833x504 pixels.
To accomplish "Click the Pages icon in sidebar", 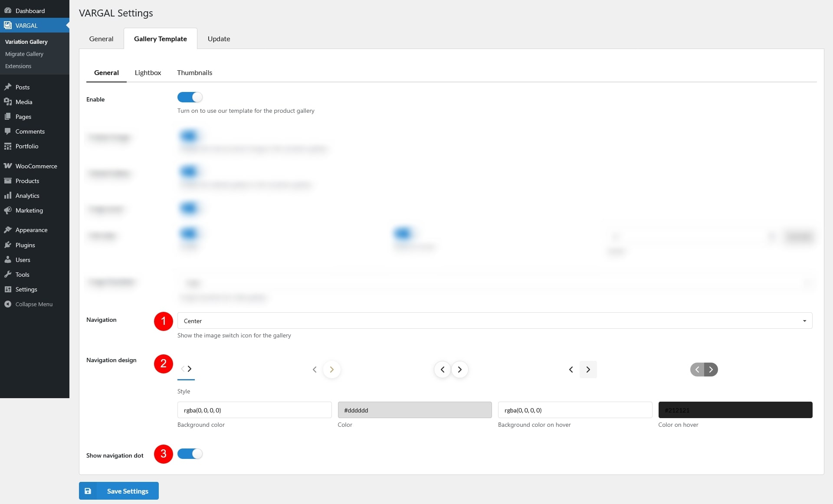I will coord(8,116).
